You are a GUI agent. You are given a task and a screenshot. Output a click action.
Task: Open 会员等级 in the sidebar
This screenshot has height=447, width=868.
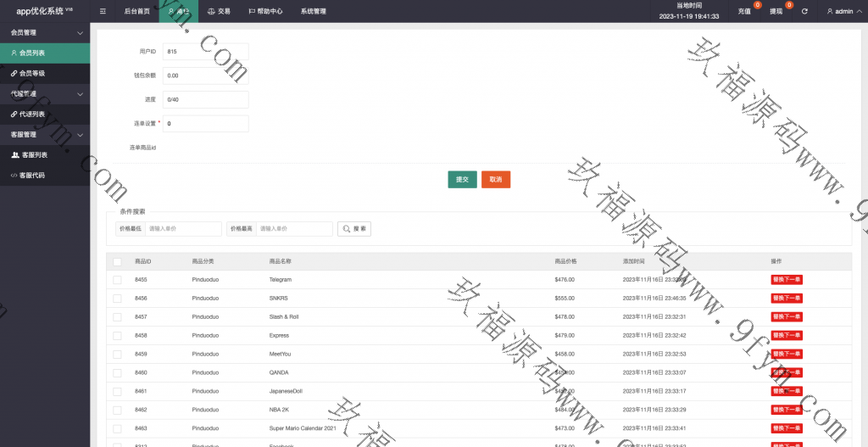coord(32,73)
